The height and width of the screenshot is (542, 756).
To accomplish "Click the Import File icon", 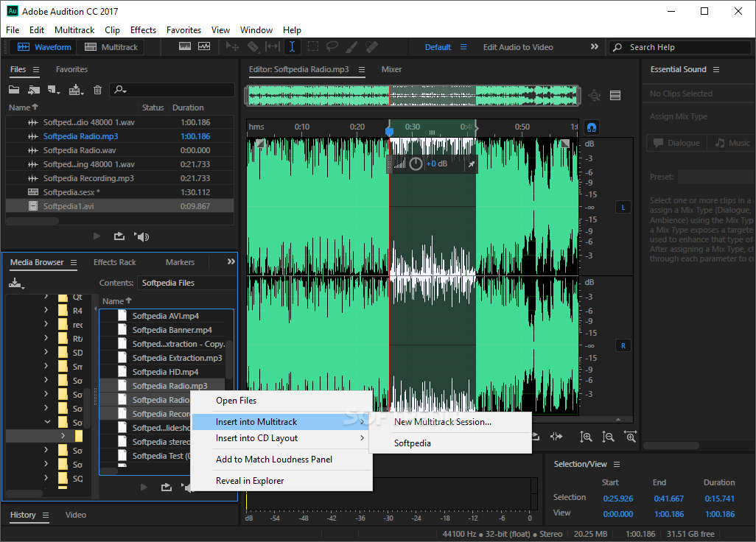I will tap(34, 90).
